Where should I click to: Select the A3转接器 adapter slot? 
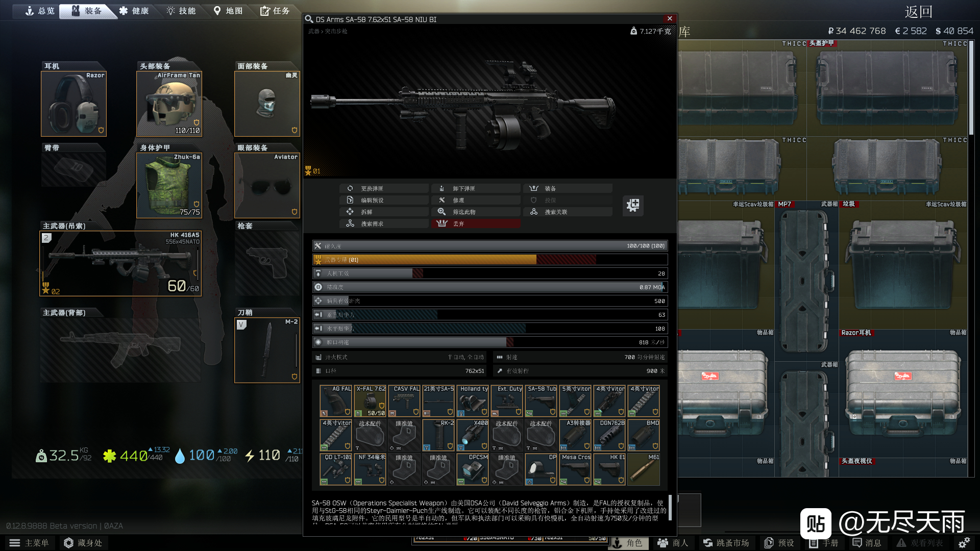pyautogui.click(x=575, y=435)
